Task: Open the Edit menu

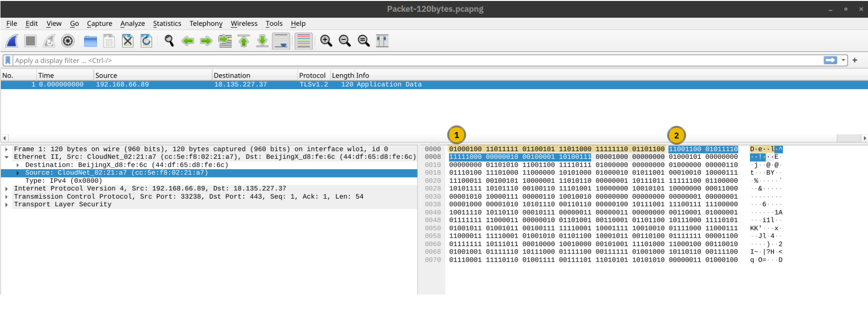Action: point(32,23)
